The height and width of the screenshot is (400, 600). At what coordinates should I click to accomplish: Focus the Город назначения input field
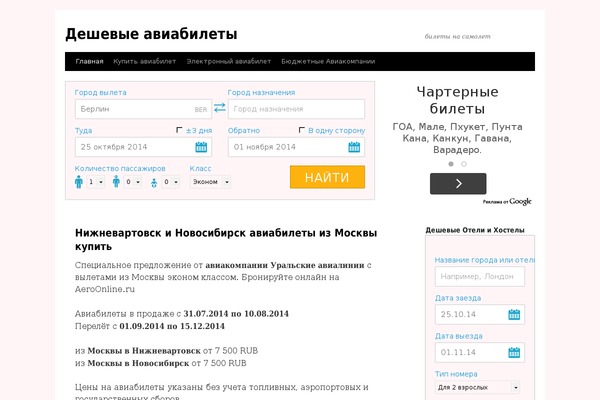click(297, 109)
